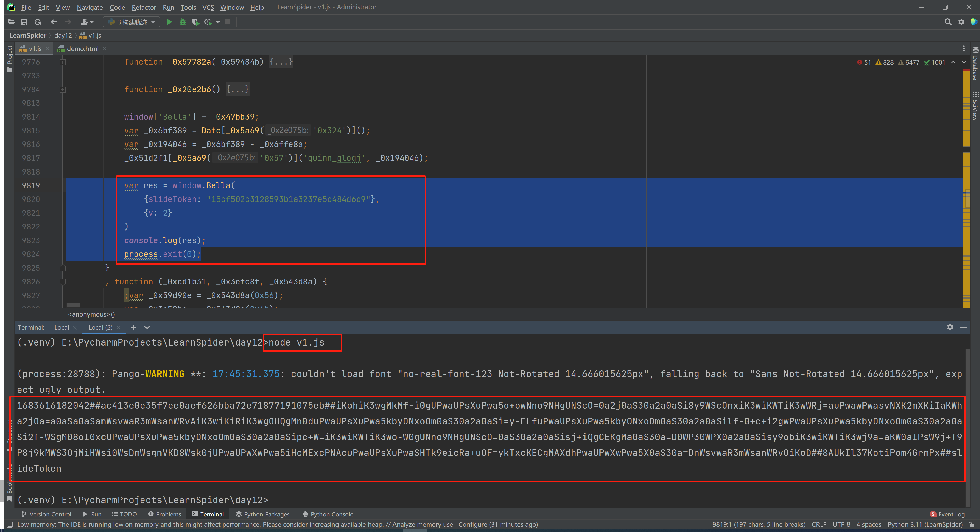Add a new terminal session with plus
This screenshot has height=532, width=980.
coord(134,327)
